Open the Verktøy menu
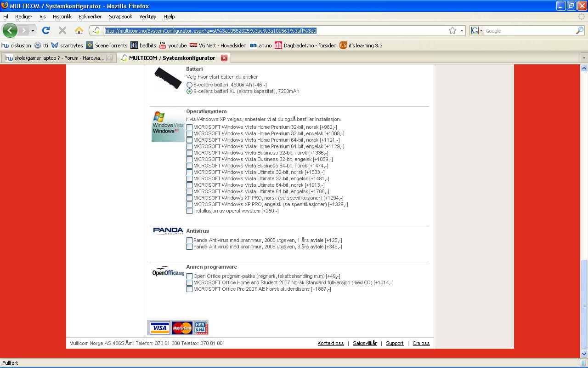 [x=148, y=17]
